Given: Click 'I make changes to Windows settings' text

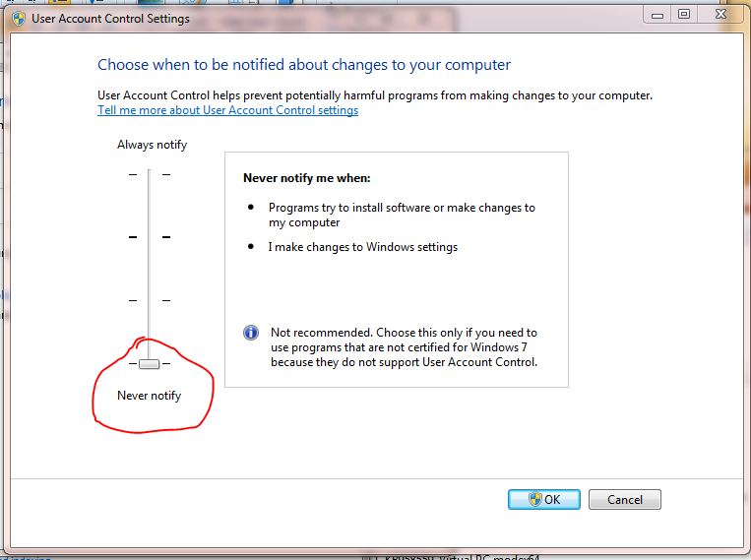Looking at the screenshot, I should point(363,247).
